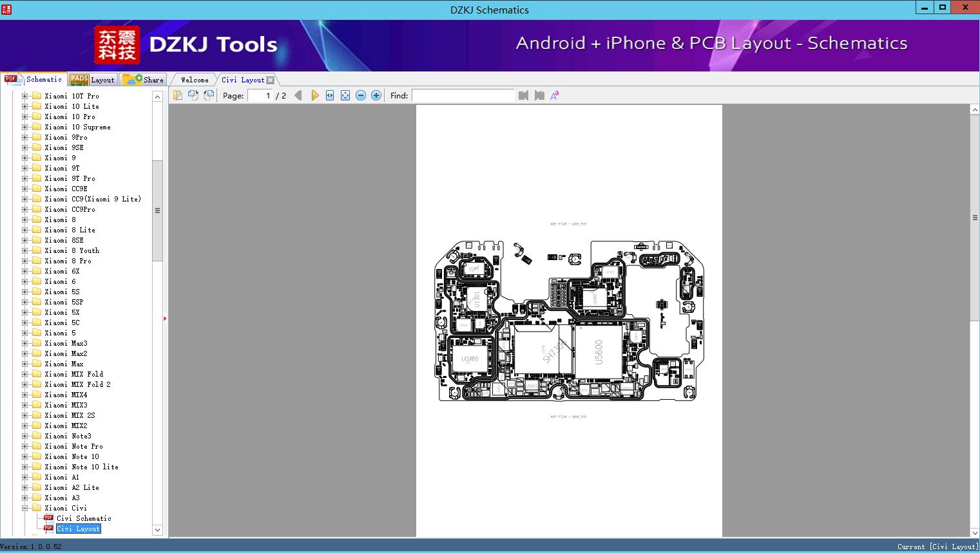Click the tree panel scrollbar thumb
Viewport: 980px width, 553px height.
157,211
